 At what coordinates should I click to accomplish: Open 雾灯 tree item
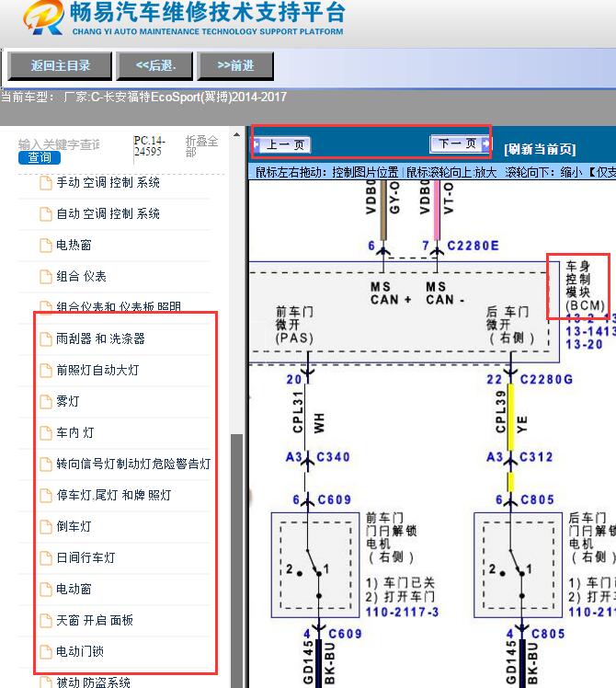click(x=67, y=401)
